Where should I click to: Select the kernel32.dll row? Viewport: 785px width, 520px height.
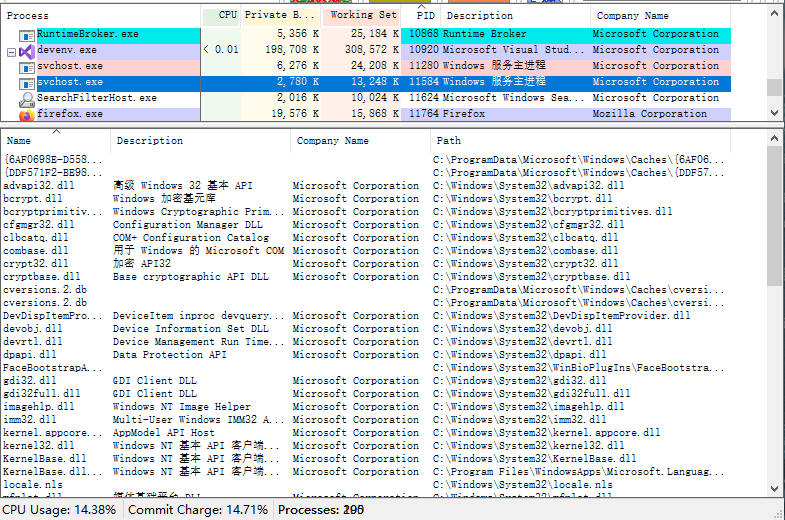tap(38, 446)
